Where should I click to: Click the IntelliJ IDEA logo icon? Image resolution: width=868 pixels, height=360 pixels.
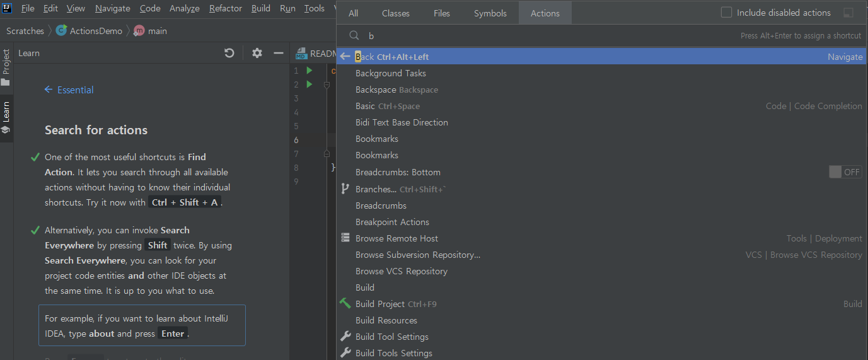[8, 8]
